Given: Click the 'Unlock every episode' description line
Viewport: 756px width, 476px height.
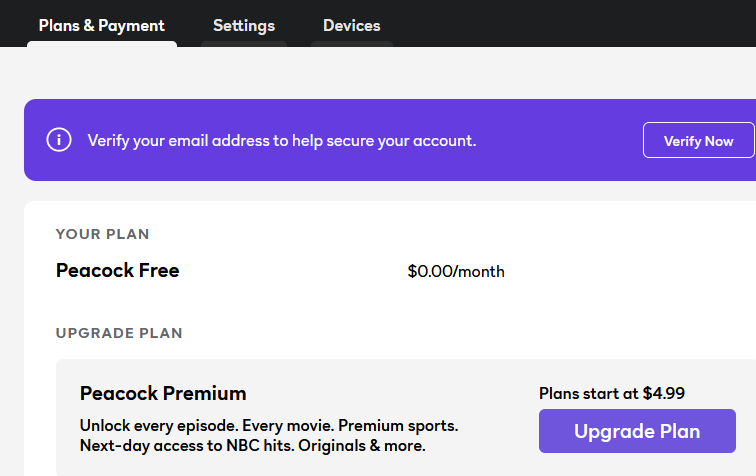Looking at the screenshot, I should coord(269,426).
